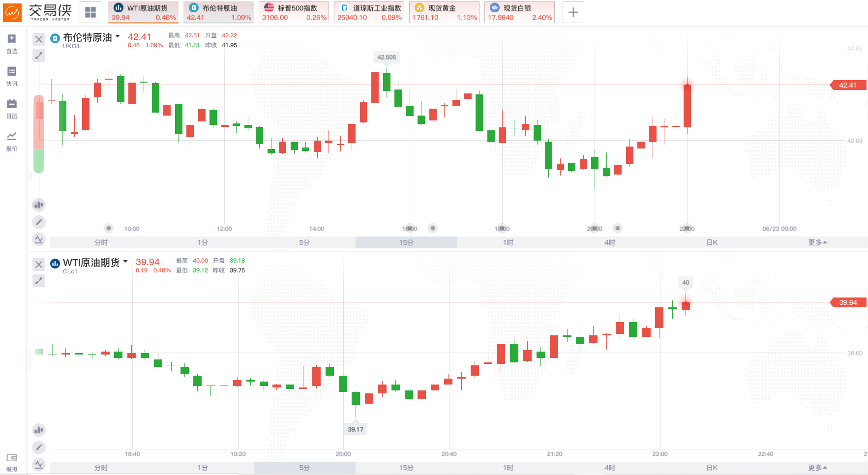Screen dimensions: 868x475
Task: Expand 更多 timeframes on the Brent chart
Action: (x=817, y=242)
